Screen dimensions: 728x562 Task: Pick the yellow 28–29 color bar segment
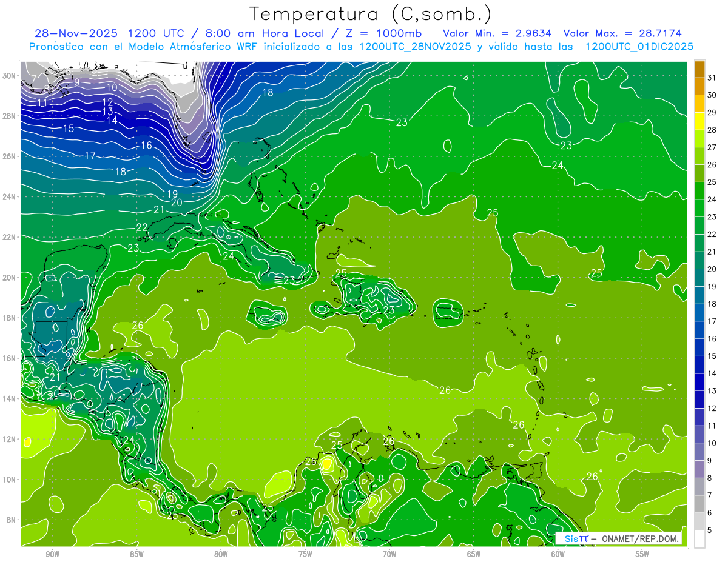[699, 121]
